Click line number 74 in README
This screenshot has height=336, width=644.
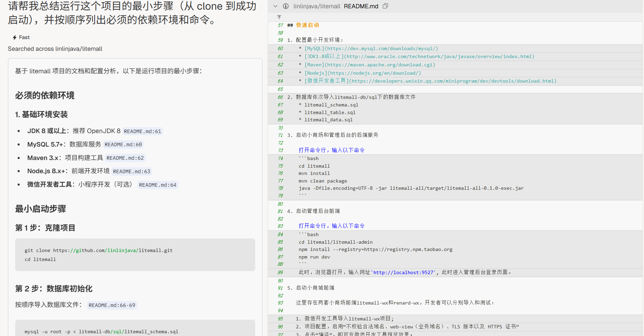tap(280, 158)
